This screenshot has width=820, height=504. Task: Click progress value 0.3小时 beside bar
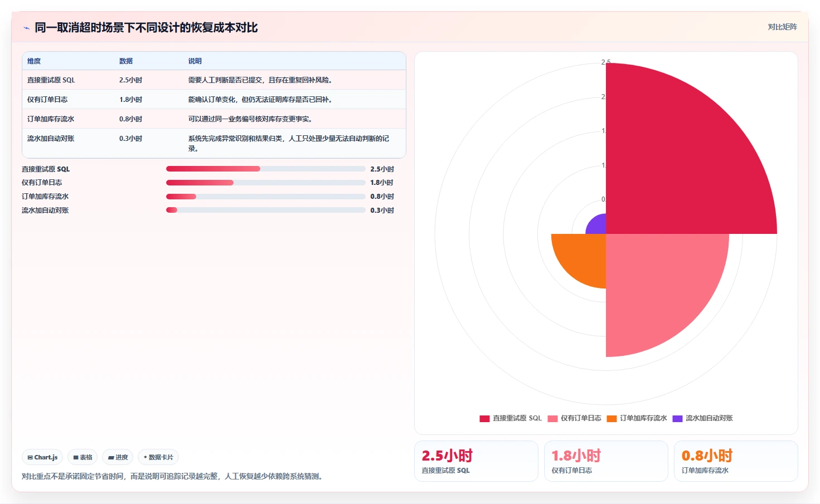[x=382, y=211]
